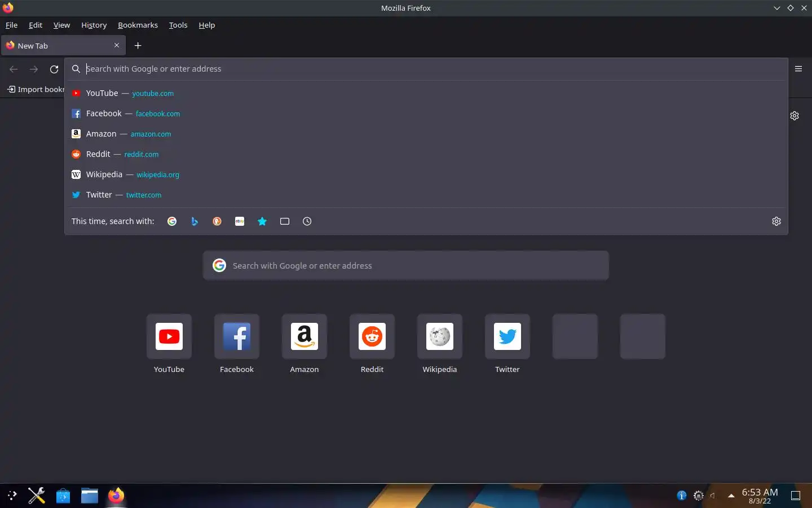Search this time with Google icon
The image size is (812, 508).
[x=172, y=221]
